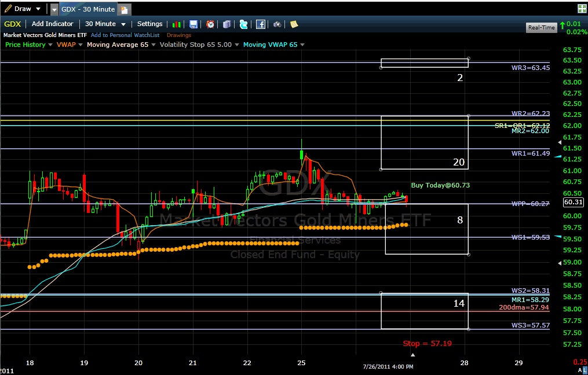Toggle the L log-scale indicator at axis corner
The height and width of the screenshot is (375, 588).
click(585, 370)
